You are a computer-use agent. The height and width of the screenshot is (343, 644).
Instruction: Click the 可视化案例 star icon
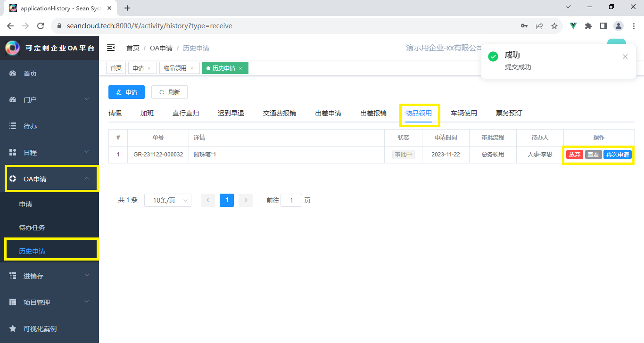pos(13,329)
